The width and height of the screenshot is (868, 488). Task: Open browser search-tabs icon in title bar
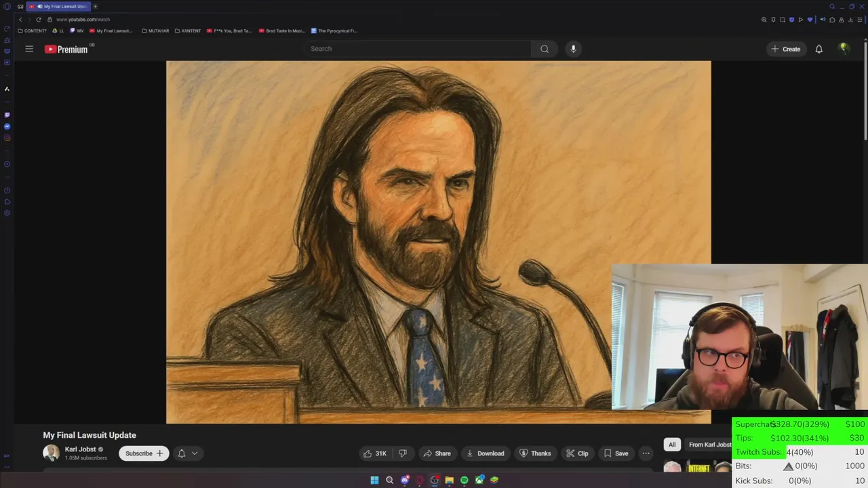[832, 6]
